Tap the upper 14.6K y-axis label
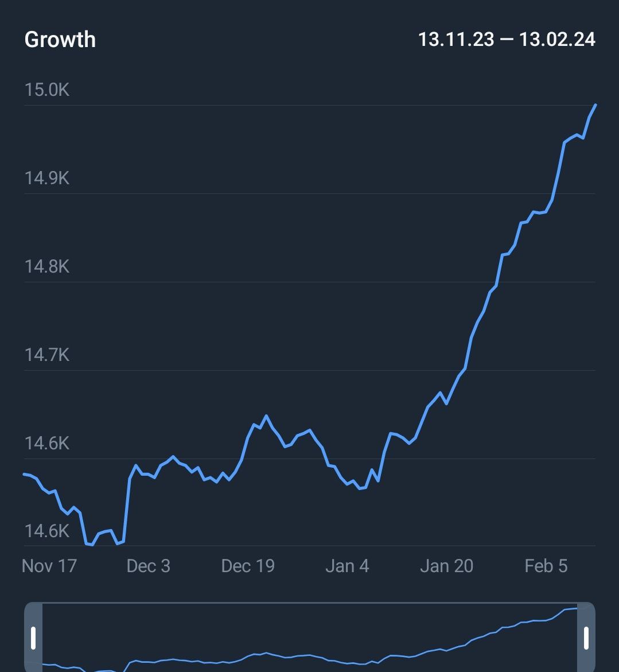Viewport: 619px width, 672px height. click(x=46, y=444)
